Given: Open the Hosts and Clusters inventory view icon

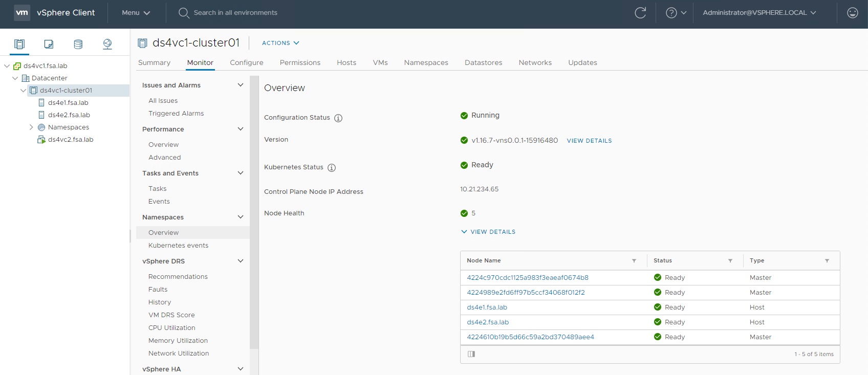Looking at the screenshot, I should coord(19,44).
